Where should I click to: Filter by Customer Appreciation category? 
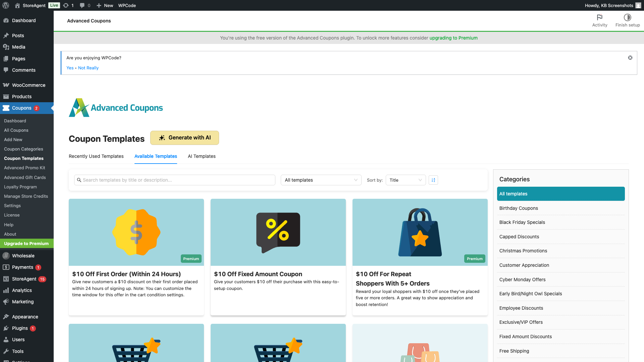point(561,265)
